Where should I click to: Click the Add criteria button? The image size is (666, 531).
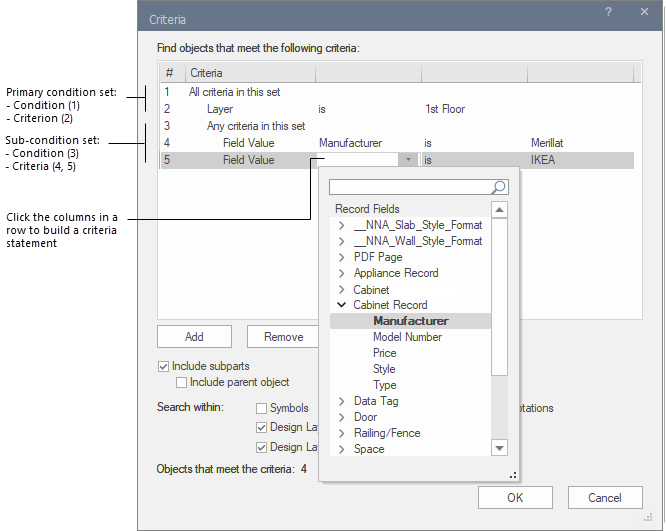click(x=194, y=337)
